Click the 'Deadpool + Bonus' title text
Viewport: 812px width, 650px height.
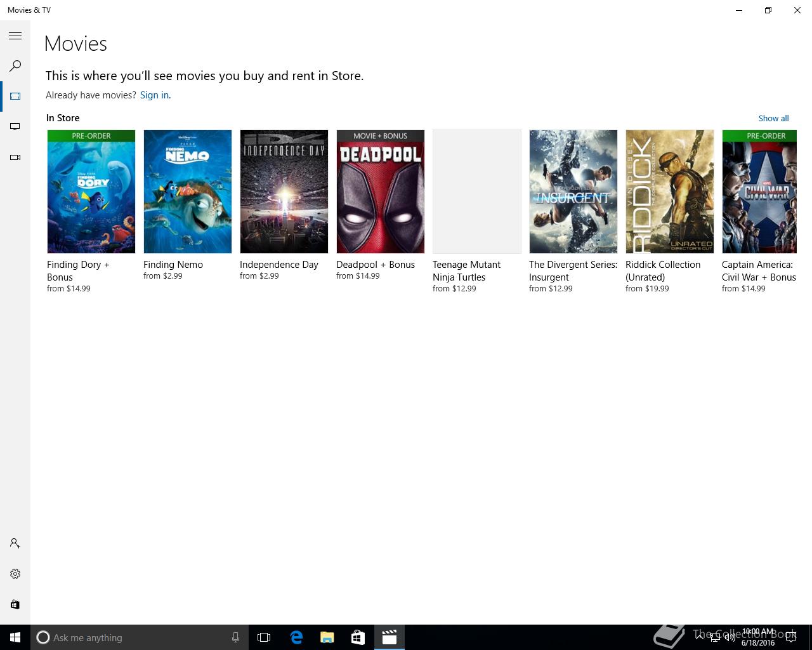(x=376, y=265)
